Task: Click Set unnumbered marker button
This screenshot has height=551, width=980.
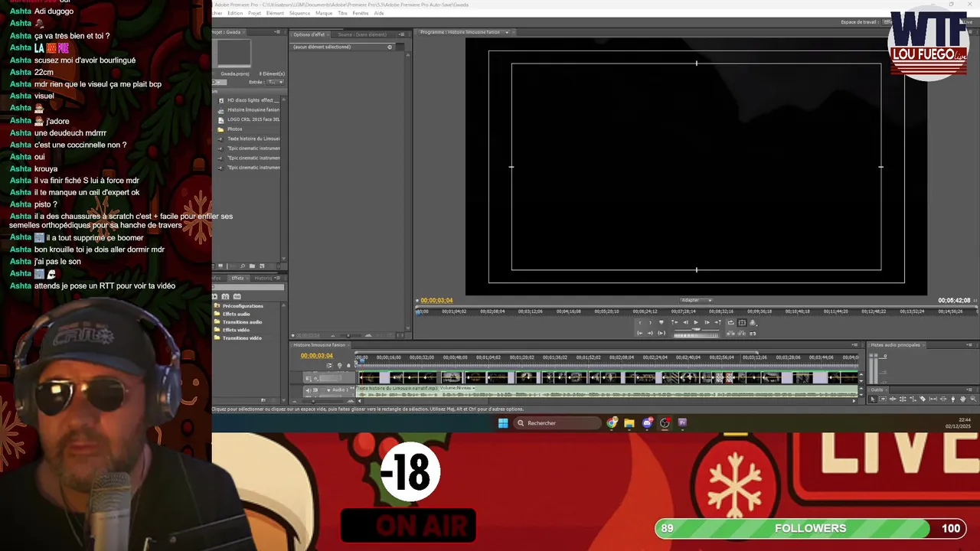Action: [661, 322]
